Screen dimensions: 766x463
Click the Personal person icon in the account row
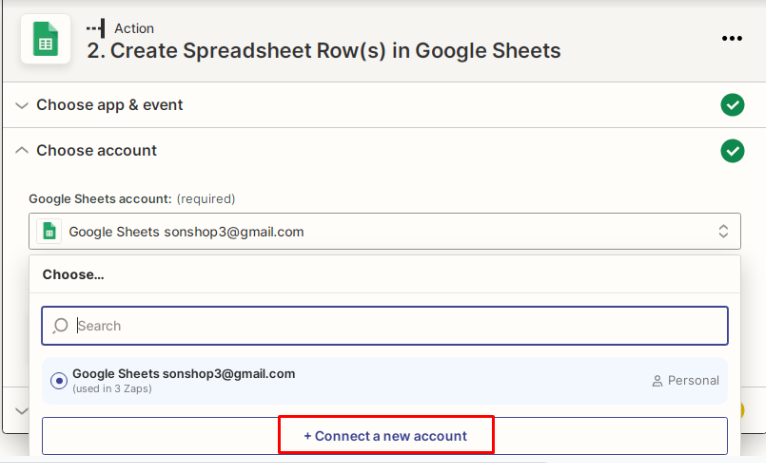tap(657, 381)
